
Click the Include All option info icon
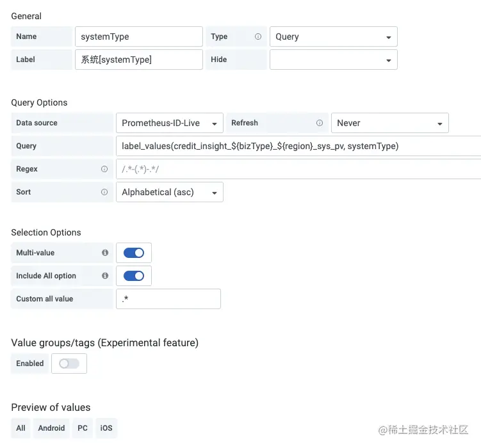coord(105,275)
